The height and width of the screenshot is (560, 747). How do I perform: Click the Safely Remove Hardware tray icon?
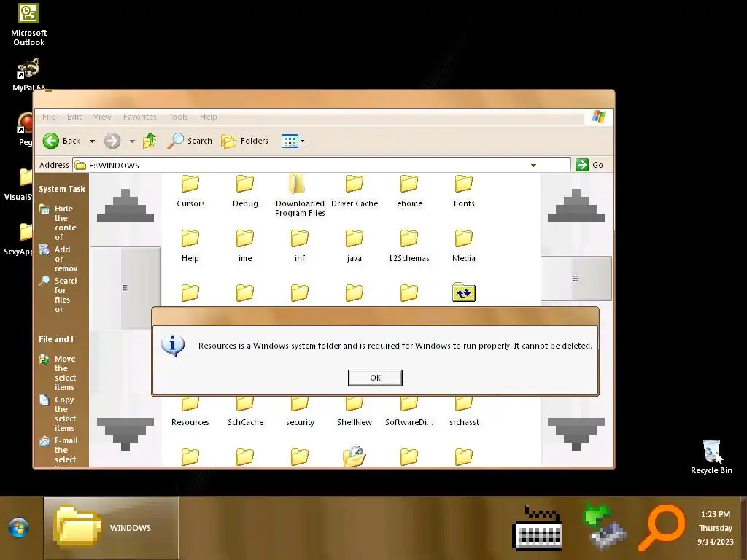tap(604, 526)
